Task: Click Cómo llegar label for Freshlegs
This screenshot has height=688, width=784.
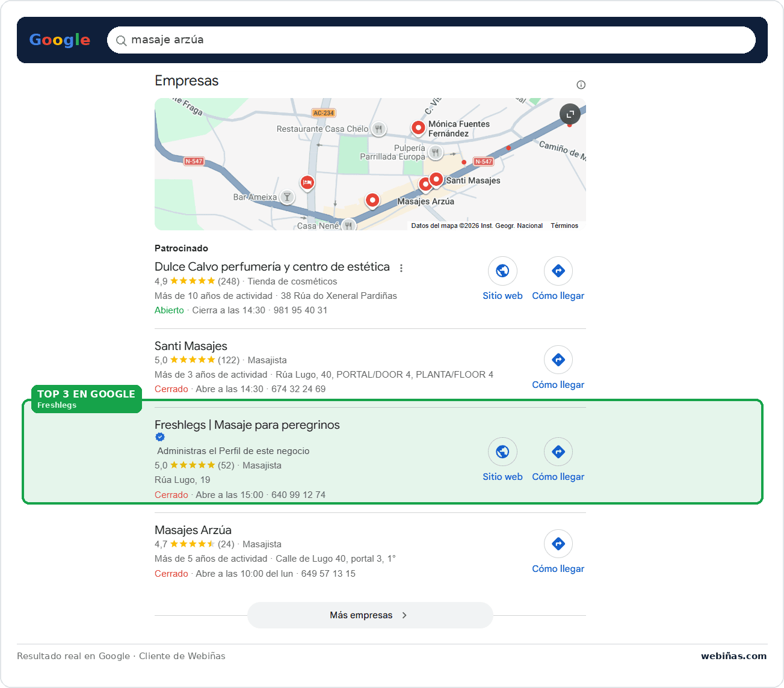Action: coord(558,477)
